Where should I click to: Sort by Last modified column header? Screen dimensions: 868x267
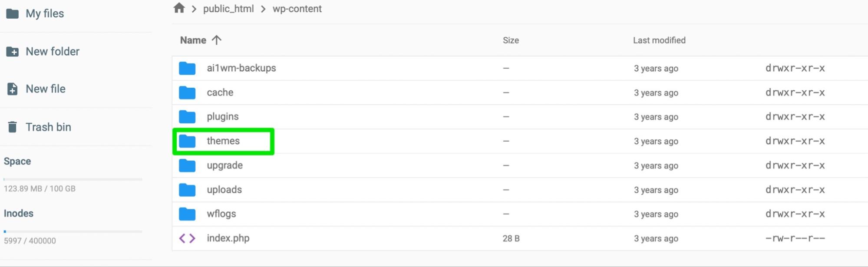[659, 40]
